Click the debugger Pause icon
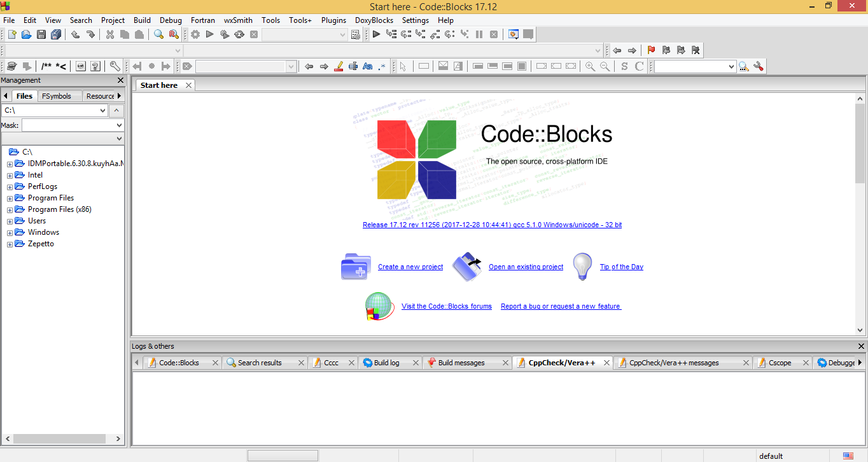This screenshot has width=868, height=462. coord(479,34)
